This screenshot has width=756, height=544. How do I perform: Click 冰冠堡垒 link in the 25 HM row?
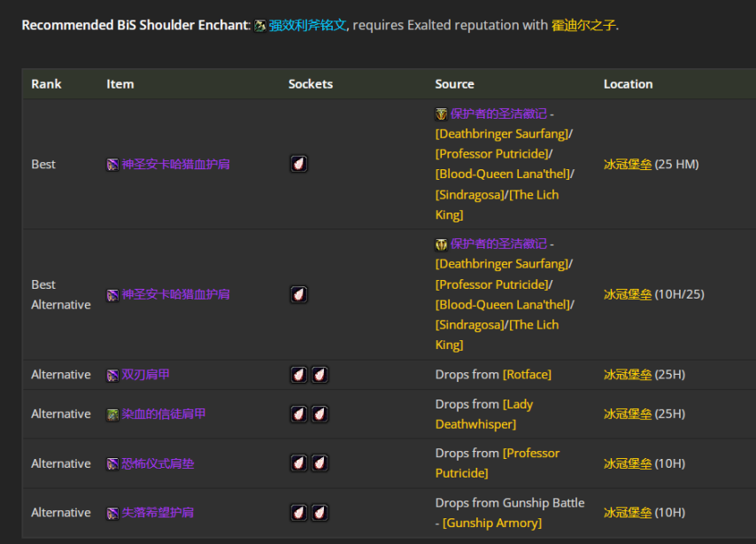(x=627, y=165)
